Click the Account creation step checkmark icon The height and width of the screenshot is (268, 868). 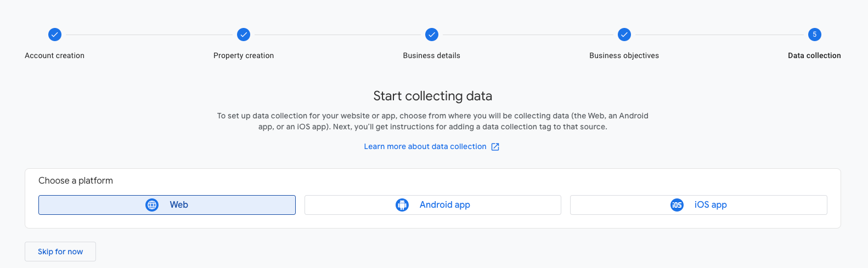tap(55, 35)
